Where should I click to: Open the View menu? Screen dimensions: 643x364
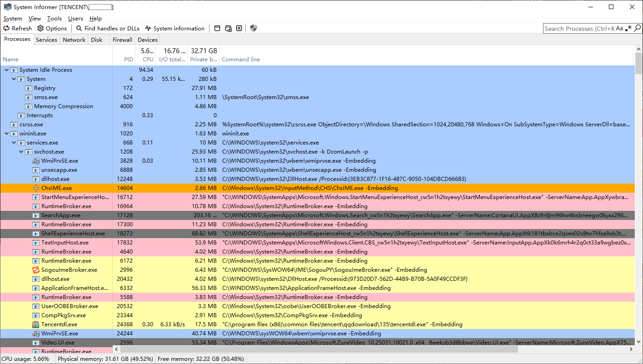tap(35, 19)
